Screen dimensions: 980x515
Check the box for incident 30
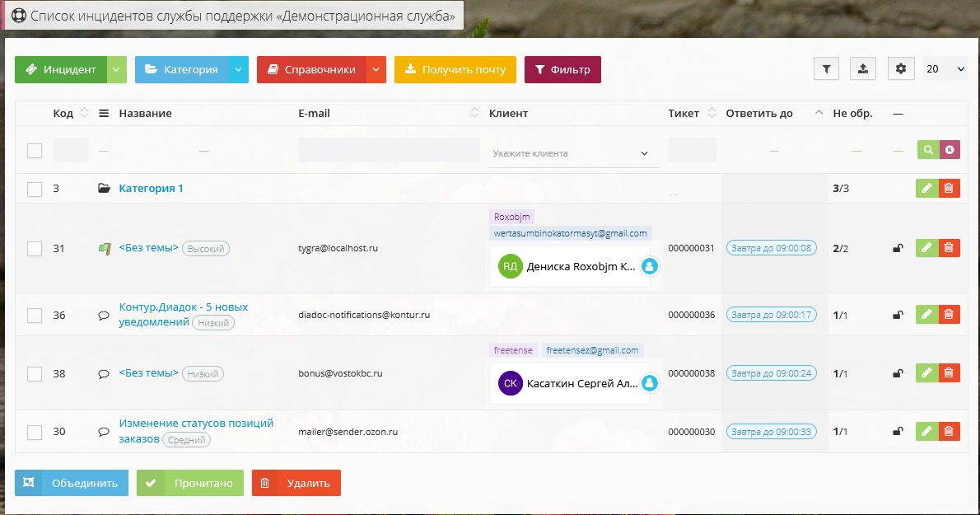click(35, 432)
